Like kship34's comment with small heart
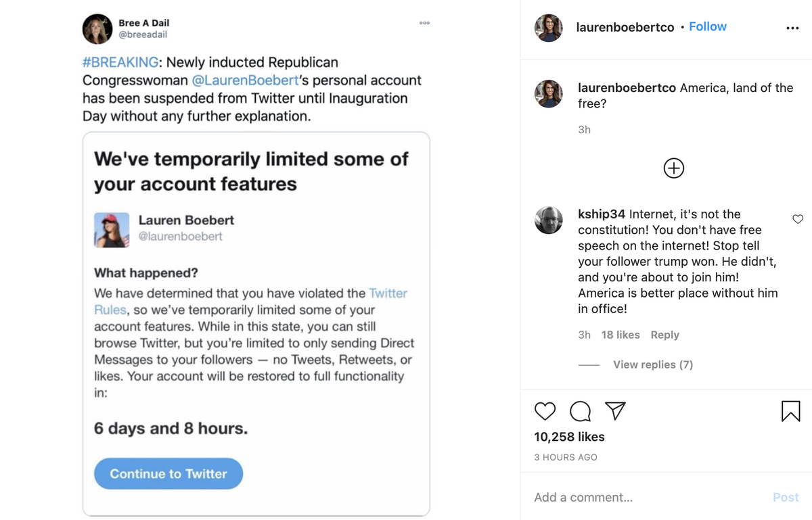 798,219
